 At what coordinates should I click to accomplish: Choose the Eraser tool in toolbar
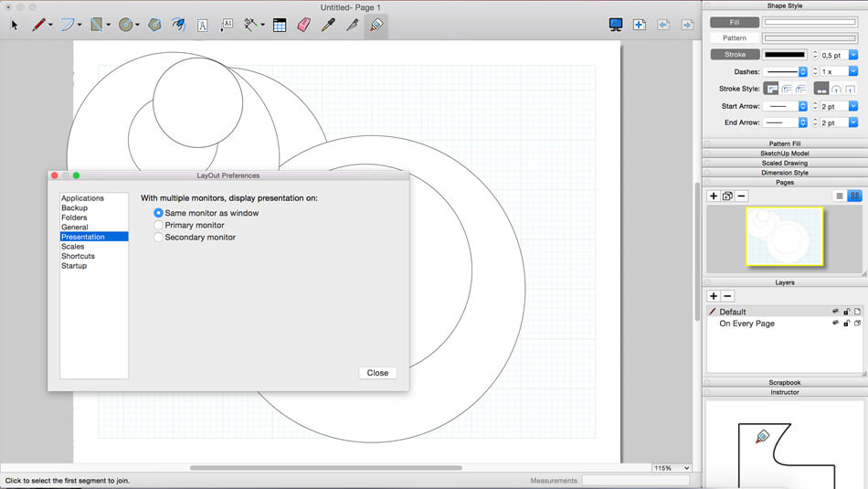point(304,26)
